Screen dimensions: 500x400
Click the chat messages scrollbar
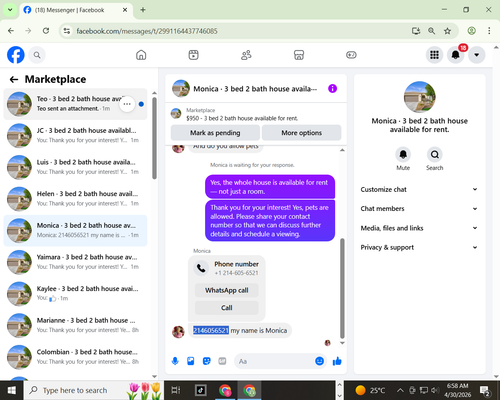point(342,288)
